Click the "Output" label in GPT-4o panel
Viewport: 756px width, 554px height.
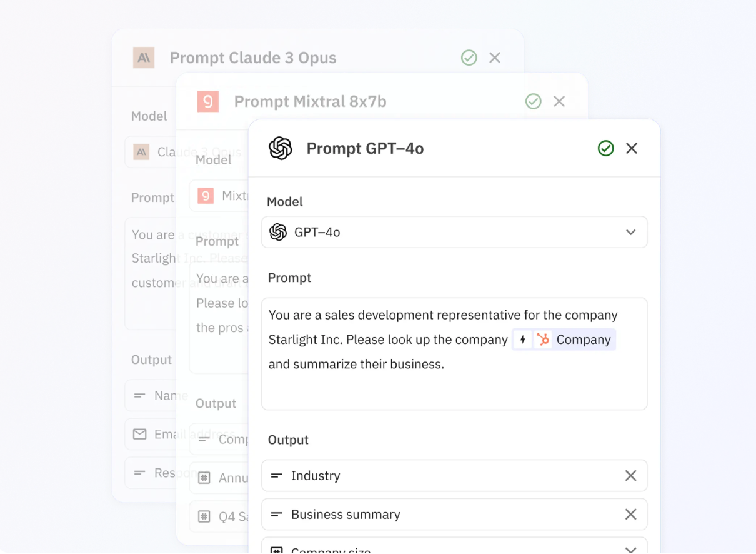[x=288, y=440]
